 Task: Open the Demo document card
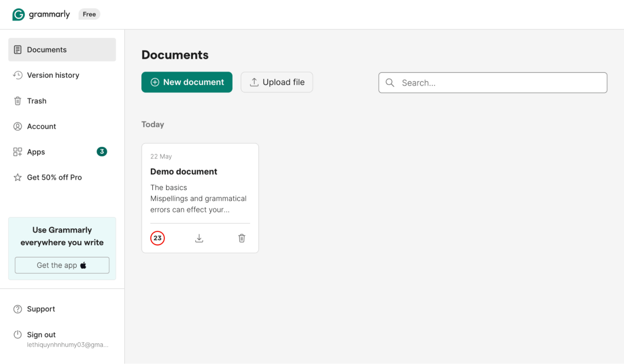point(199,183)
